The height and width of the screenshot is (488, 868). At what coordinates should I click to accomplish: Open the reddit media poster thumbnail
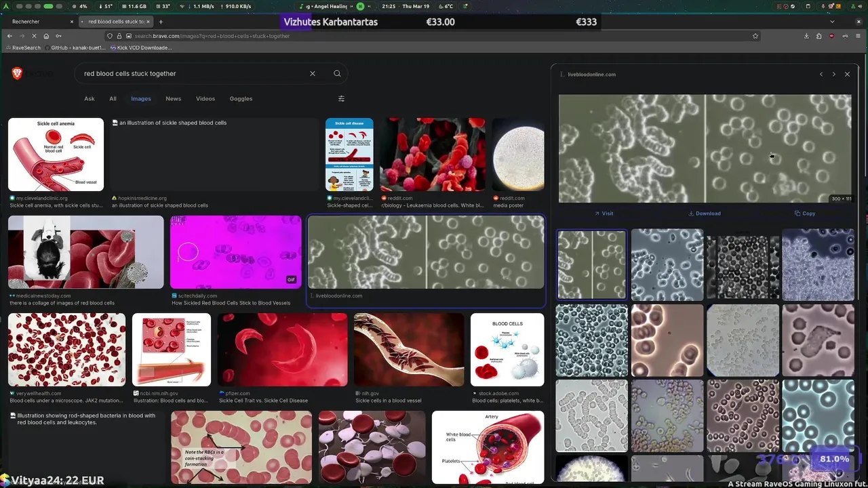tap(518, 155)
